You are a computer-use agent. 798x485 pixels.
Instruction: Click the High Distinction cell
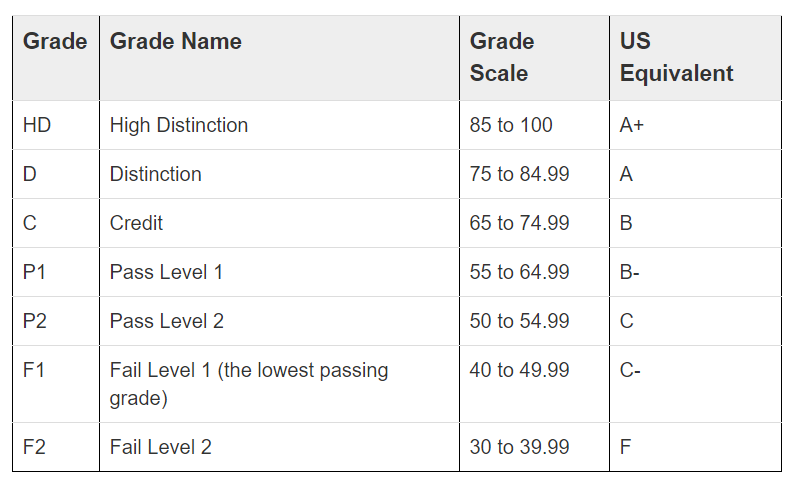click(179, 125)
